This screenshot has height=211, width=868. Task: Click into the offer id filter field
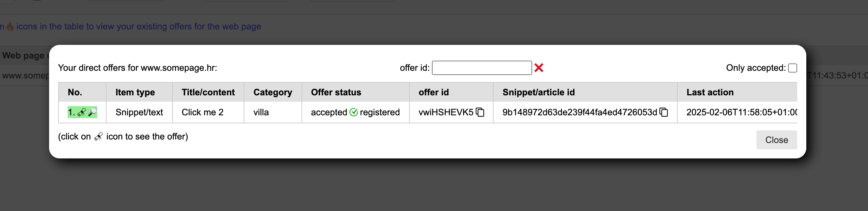pos(482,68)
